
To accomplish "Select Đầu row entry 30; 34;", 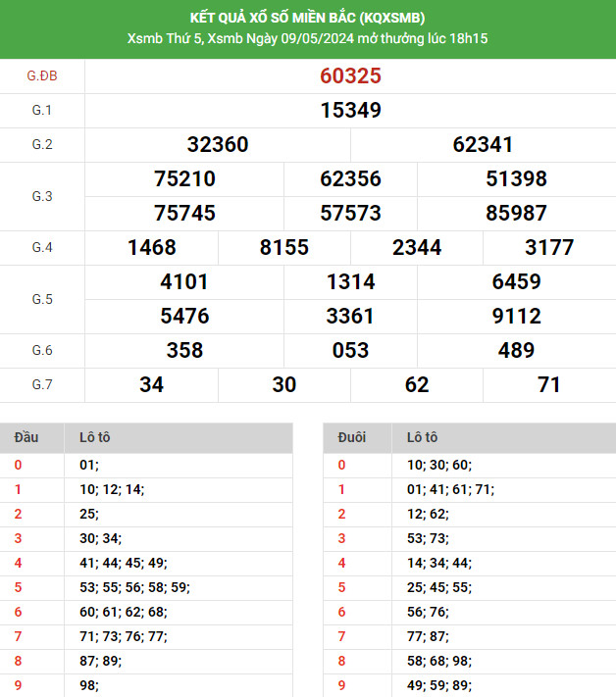I will [x=100, y=538].
